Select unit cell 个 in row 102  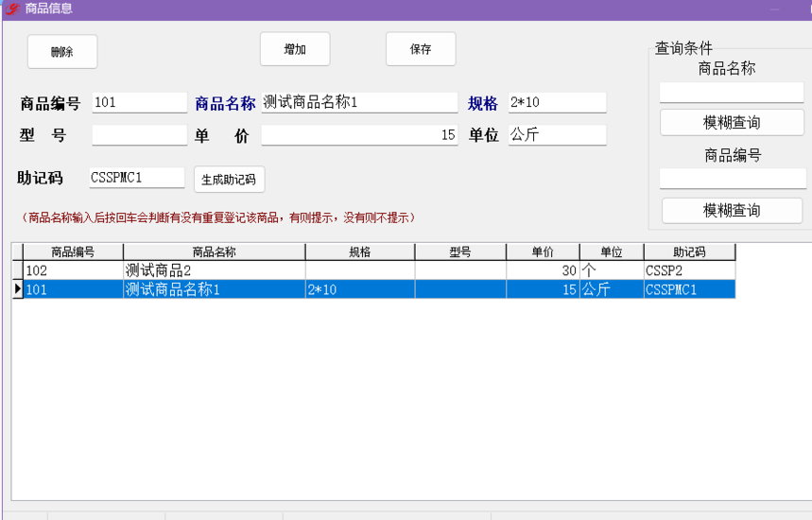[x=612, y=270]
